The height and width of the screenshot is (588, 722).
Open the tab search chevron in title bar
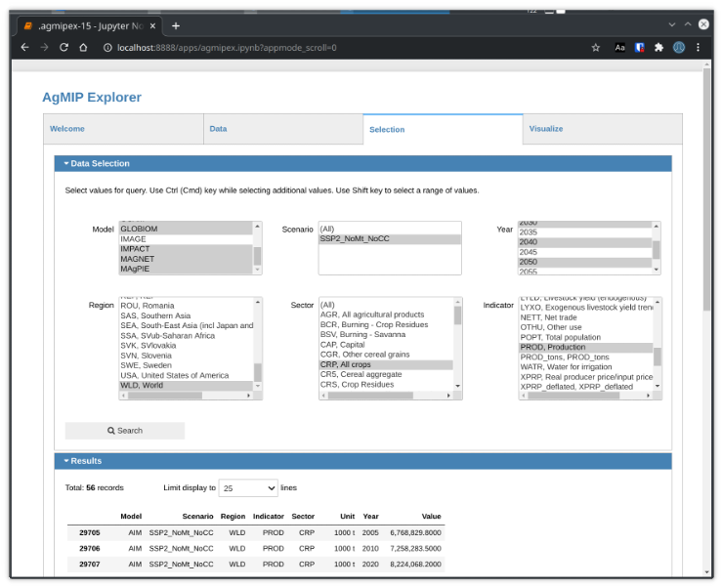click(x=672, y=24)
